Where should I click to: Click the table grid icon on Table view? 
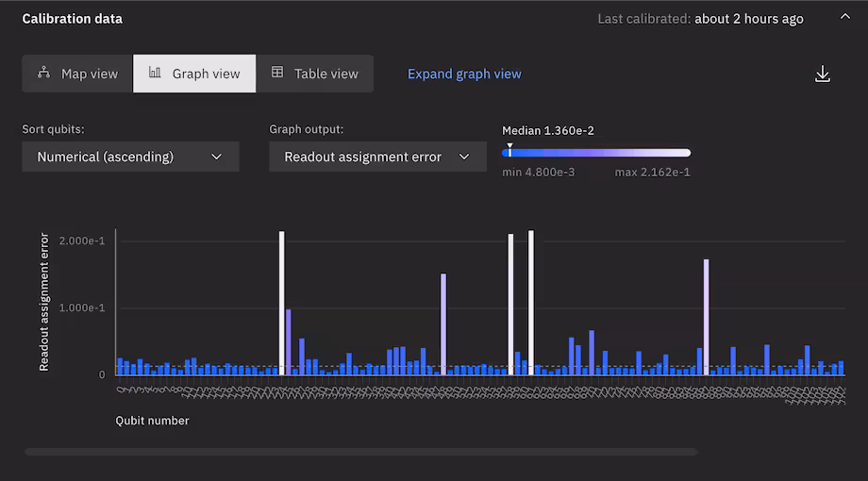click(276, 72)
